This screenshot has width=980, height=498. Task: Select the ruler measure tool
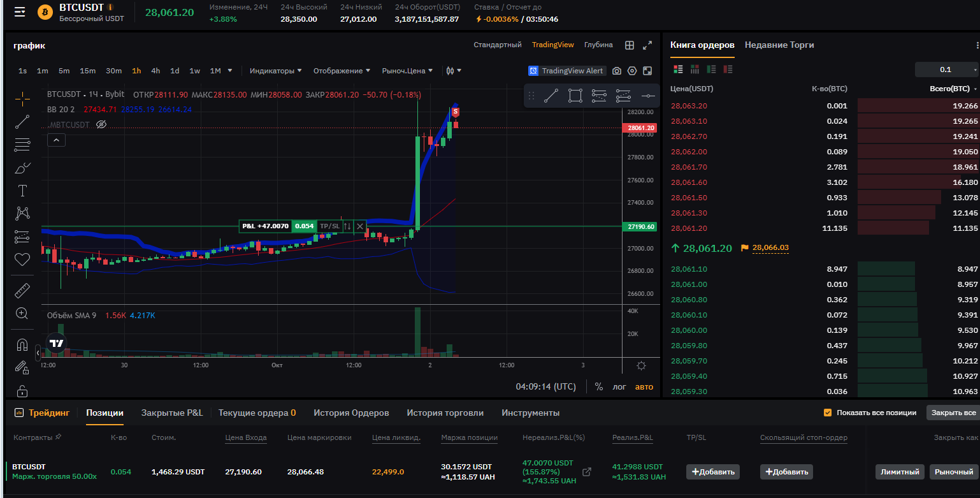tap(22, 290)
